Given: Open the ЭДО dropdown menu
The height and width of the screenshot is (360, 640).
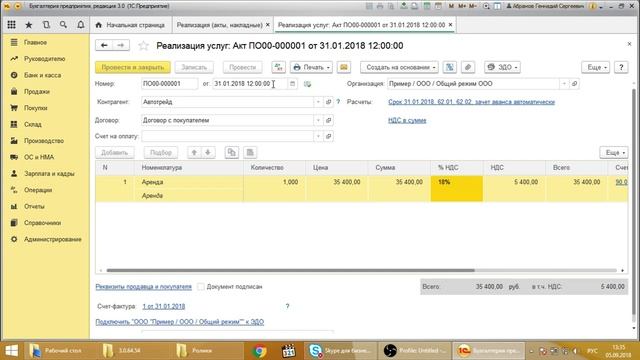Looking at the screenshot, I should 502,67.
